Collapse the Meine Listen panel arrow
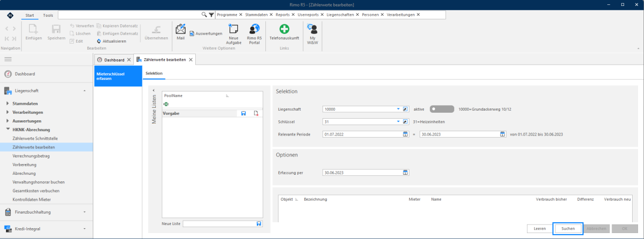Screen dimensions: 644x239 [154, 90]
